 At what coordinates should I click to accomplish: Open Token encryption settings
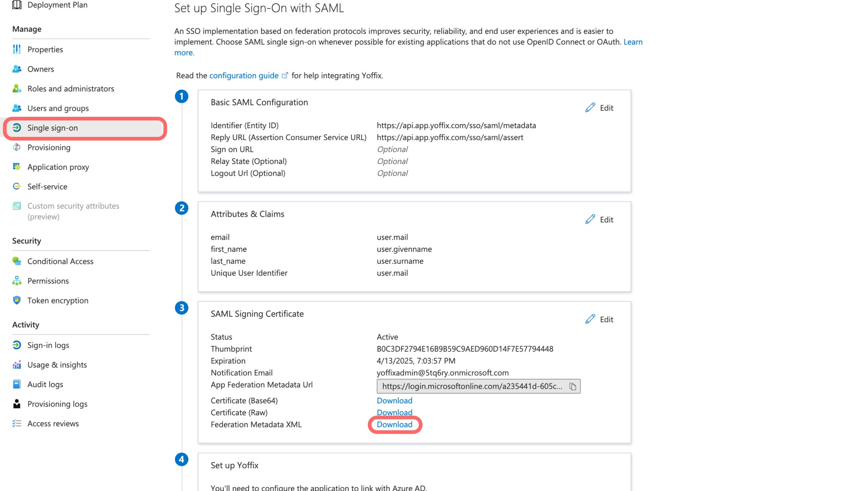pyautogui.click(x=58, y=300)
